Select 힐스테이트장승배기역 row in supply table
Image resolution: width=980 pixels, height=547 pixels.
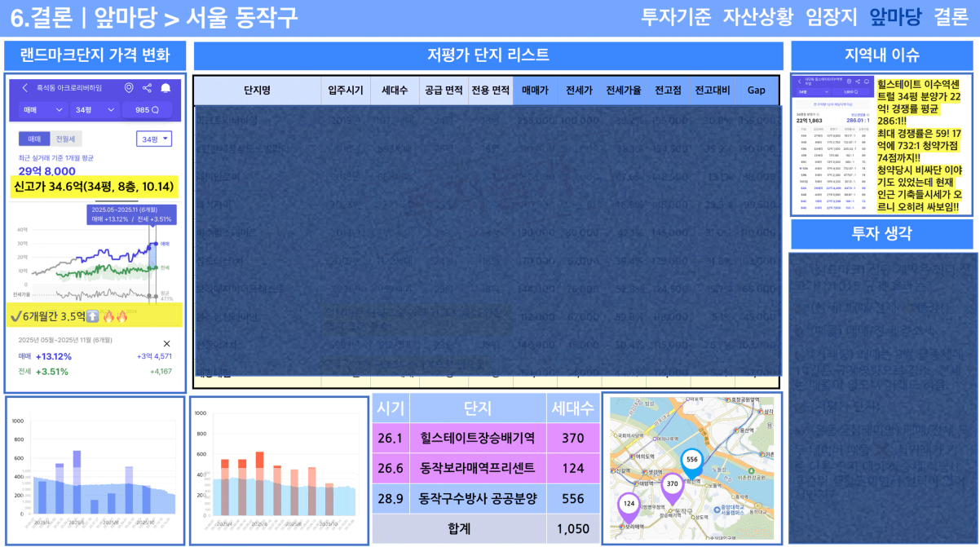coord(477,439)
